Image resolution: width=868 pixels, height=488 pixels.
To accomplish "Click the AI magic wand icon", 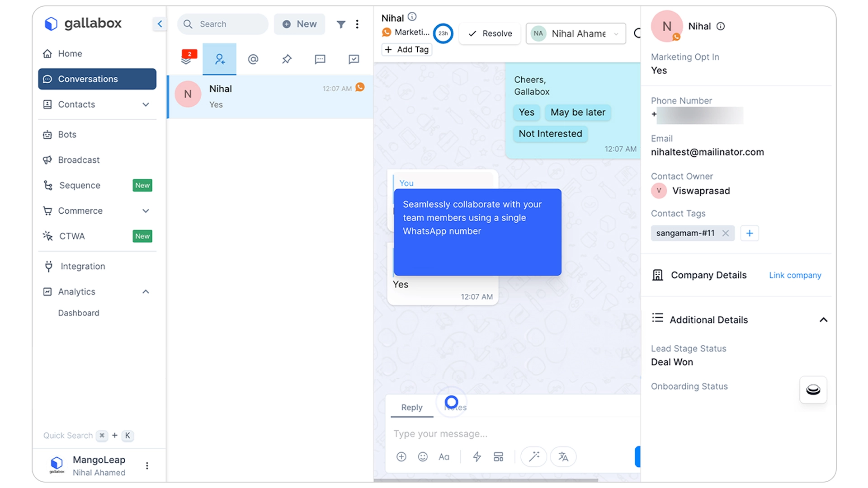I will coord(533,457).
